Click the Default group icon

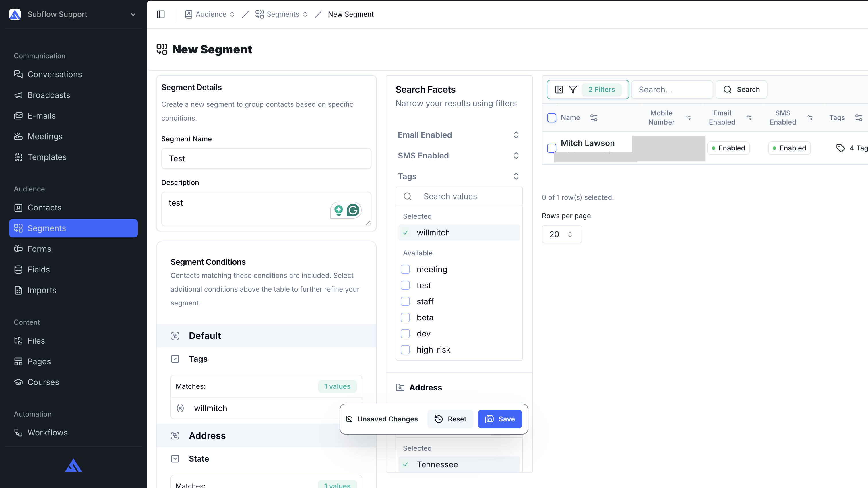(175, 336)
